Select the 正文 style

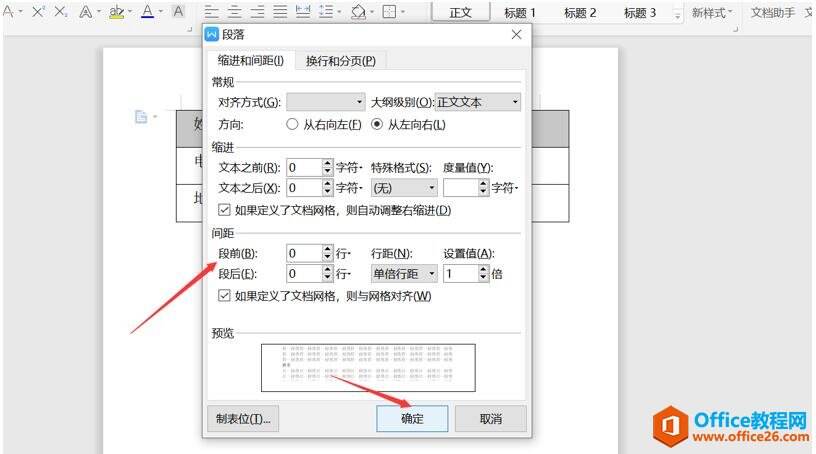[x=461, y=12]
